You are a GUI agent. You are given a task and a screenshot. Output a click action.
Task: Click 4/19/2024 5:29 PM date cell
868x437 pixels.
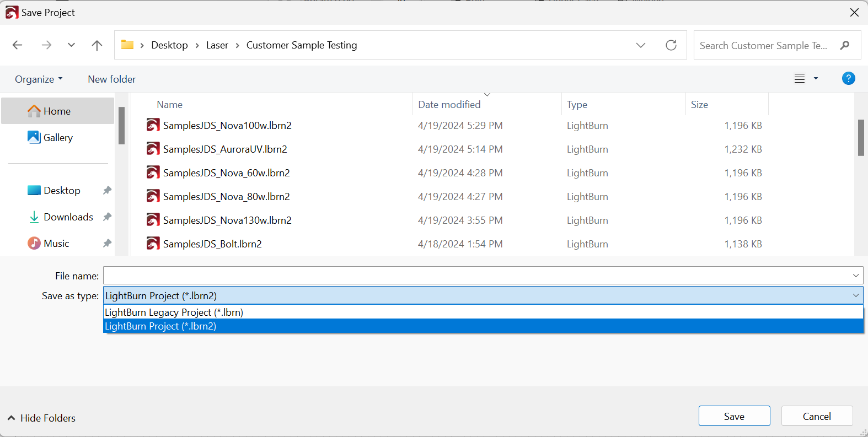pyautogui.click(x=460, y=125)
